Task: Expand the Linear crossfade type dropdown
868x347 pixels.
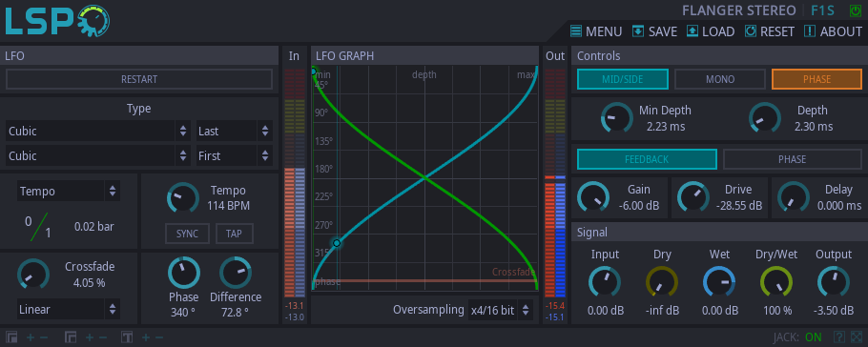Action: coord(69,310)
